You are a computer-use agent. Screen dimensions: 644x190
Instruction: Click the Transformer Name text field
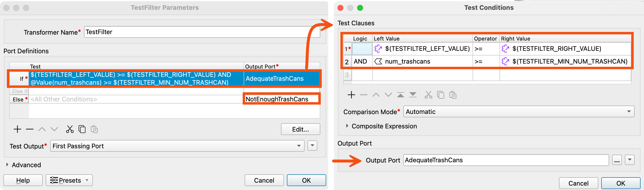coord(202,32)
